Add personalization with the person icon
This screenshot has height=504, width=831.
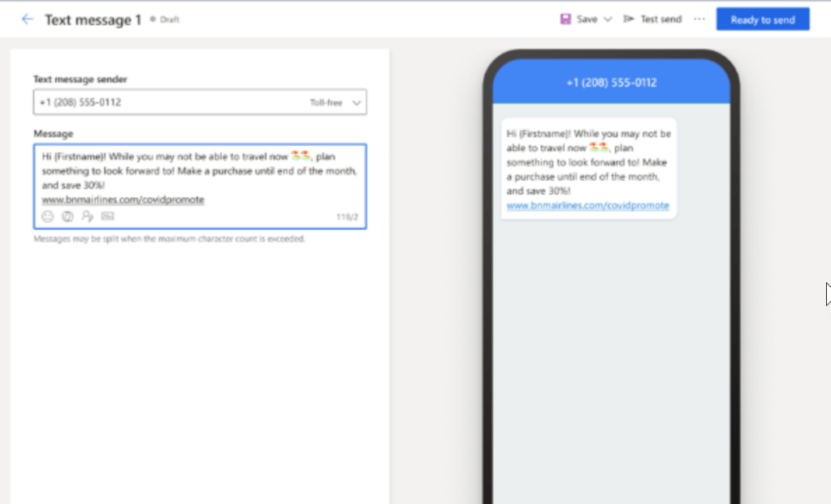(88, 217)
